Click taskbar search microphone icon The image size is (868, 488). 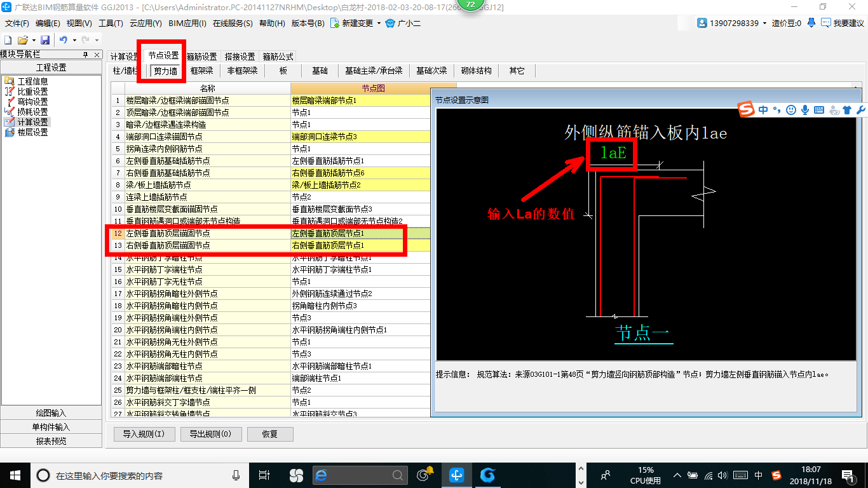(236, 475)
